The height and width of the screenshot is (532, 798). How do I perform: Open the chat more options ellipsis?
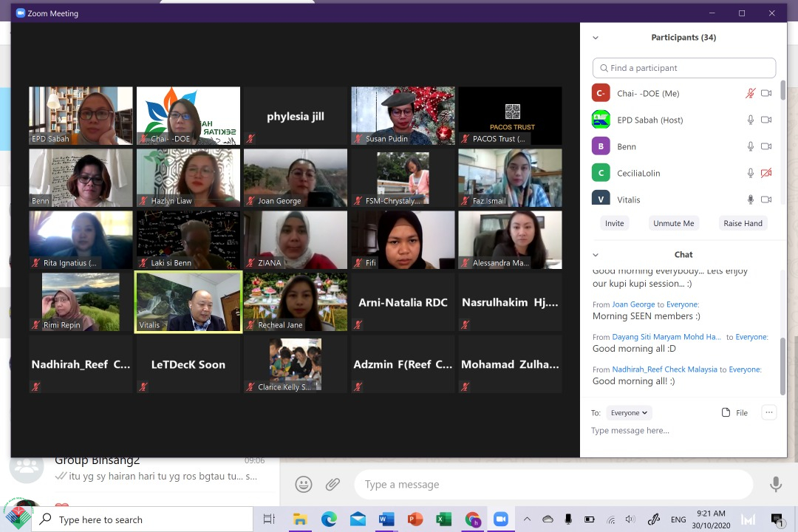[x=769, y=412]
